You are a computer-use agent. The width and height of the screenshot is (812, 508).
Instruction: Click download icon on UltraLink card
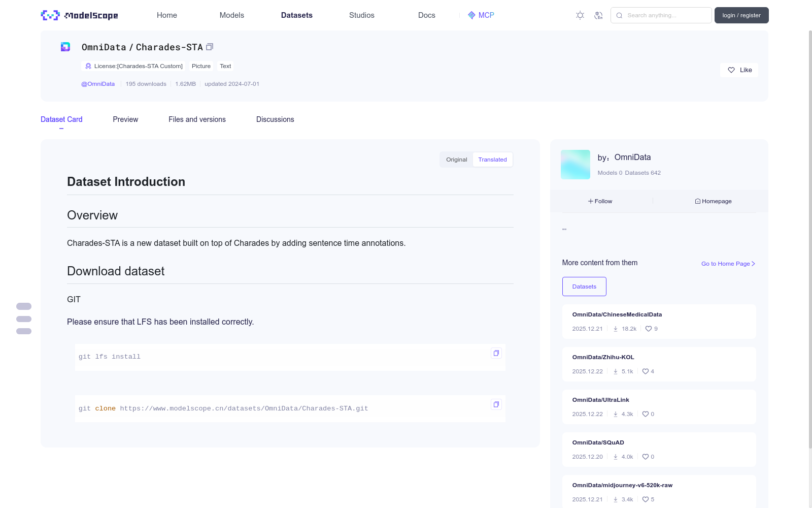coord(616,414)
